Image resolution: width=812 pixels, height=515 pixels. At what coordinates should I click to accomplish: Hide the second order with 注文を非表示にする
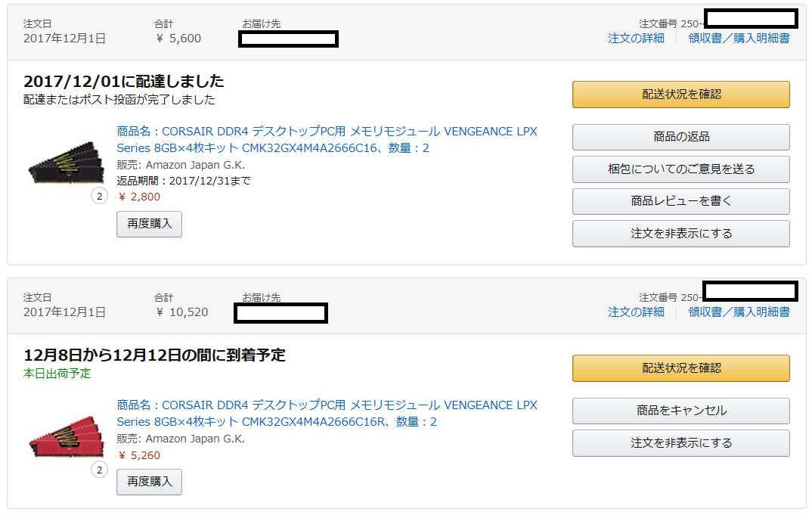point(680,443)
